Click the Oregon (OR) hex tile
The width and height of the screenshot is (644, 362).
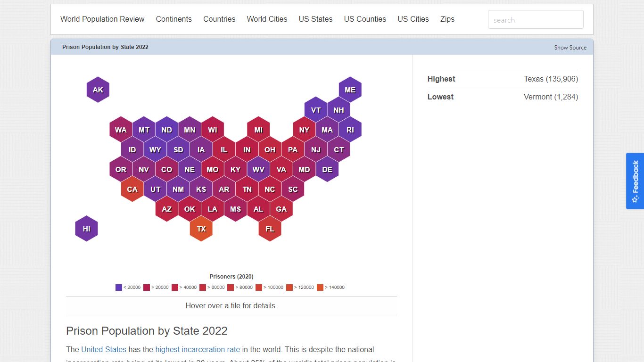[121, 169]
